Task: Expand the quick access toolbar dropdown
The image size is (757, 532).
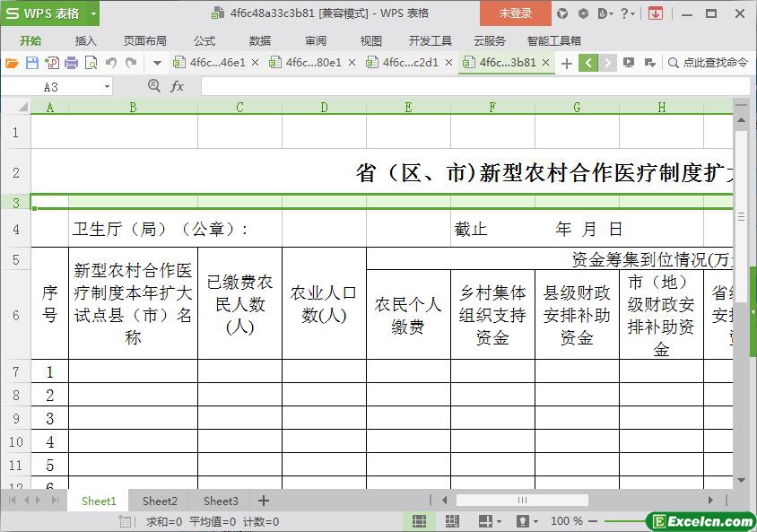Action: click(x=157, y=63)
